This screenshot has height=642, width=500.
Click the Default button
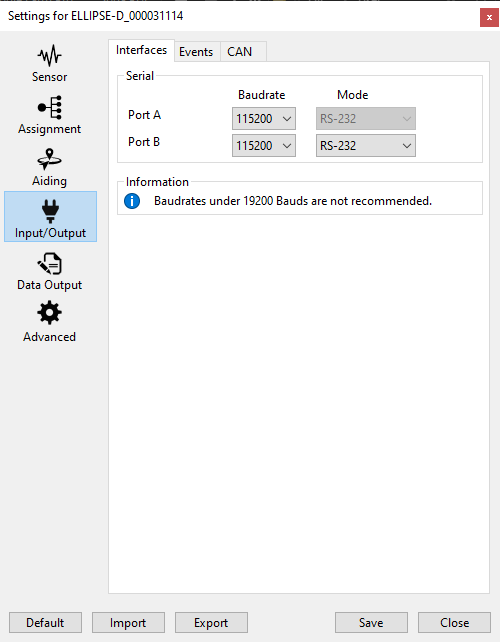(x=45, y=623)
